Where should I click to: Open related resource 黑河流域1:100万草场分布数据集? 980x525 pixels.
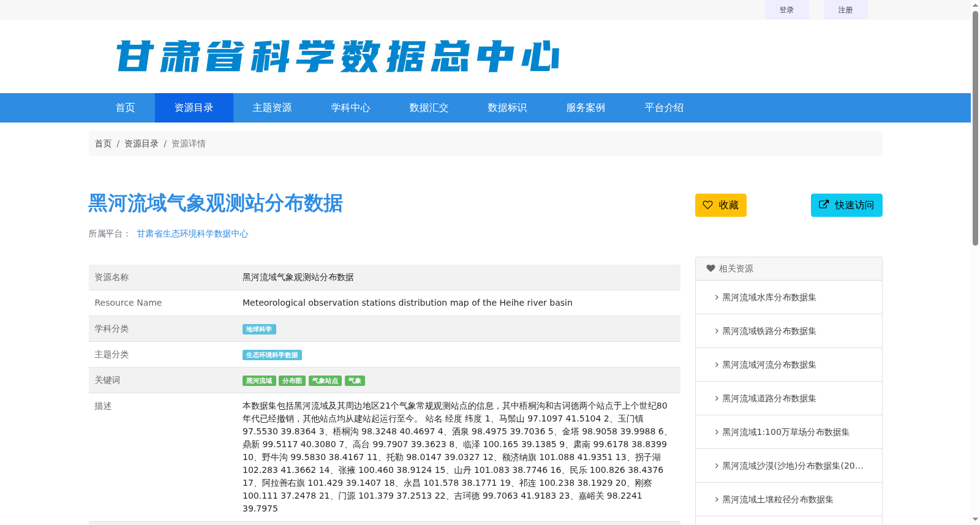pyautogui.click(x=786, y=432)
